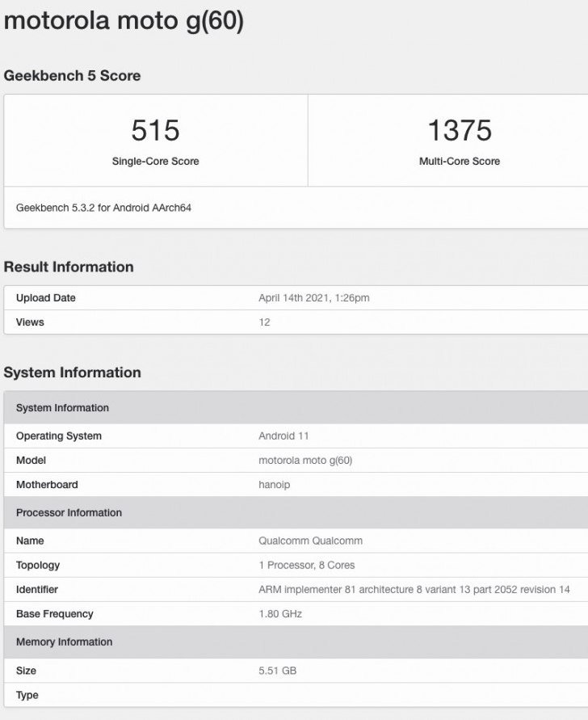Select the ARM implementer Identifier text

point(414,589)
